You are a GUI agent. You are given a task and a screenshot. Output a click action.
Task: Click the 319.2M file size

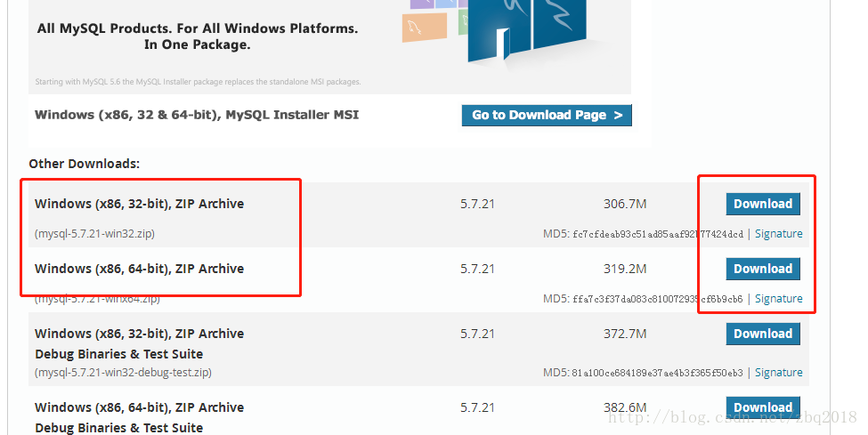coord(625,269)
